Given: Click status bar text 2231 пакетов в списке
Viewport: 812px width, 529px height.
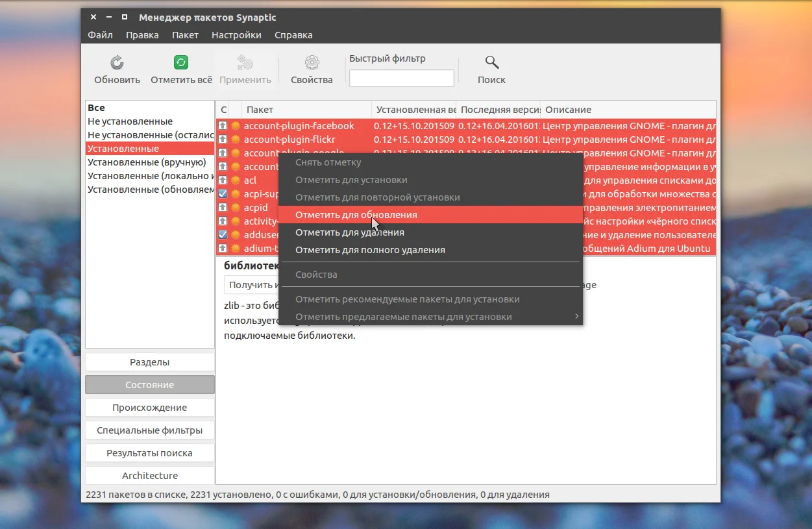Looking at the screenshot, I should (x=136, y=495).
